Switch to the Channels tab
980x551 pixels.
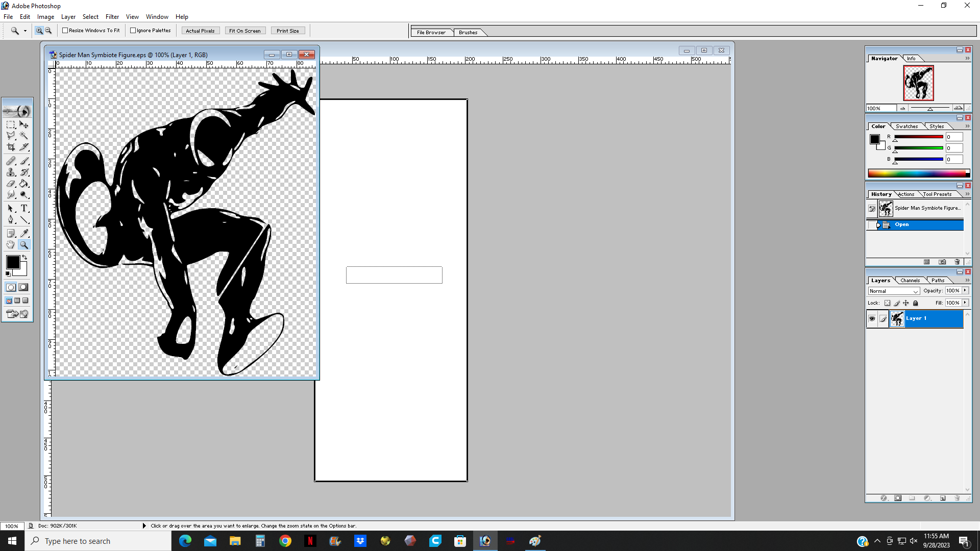tap(910, 280)
